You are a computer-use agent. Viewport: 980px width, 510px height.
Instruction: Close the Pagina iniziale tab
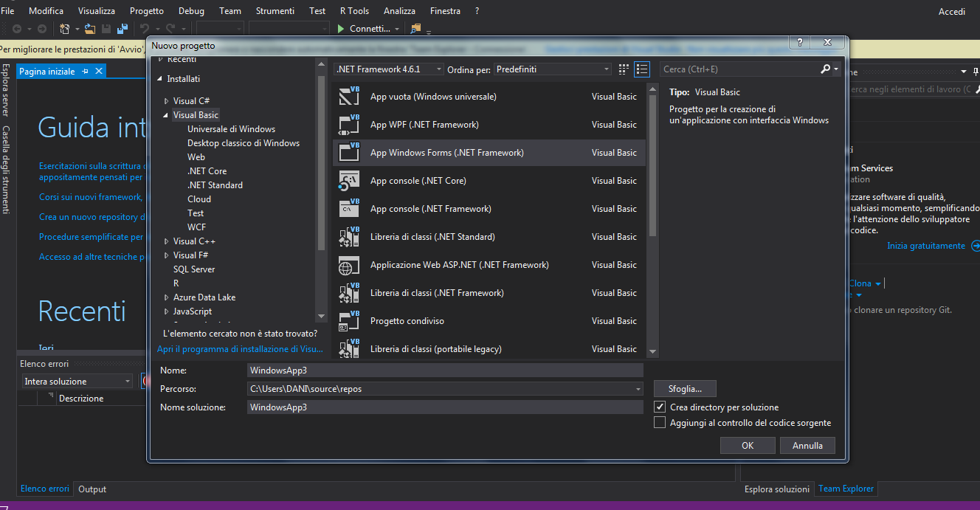[99, 71]
